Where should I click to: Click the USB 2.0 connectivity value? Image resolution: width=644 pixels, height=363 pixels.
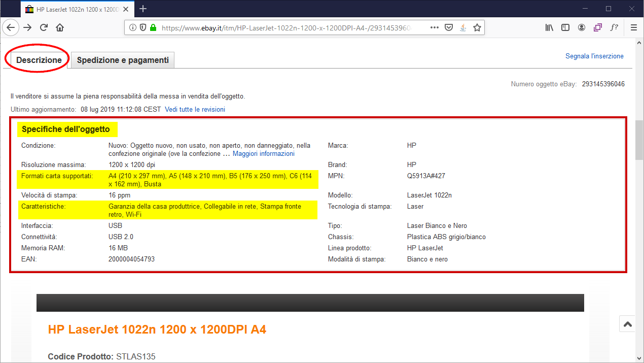click(x=121, y=237)
